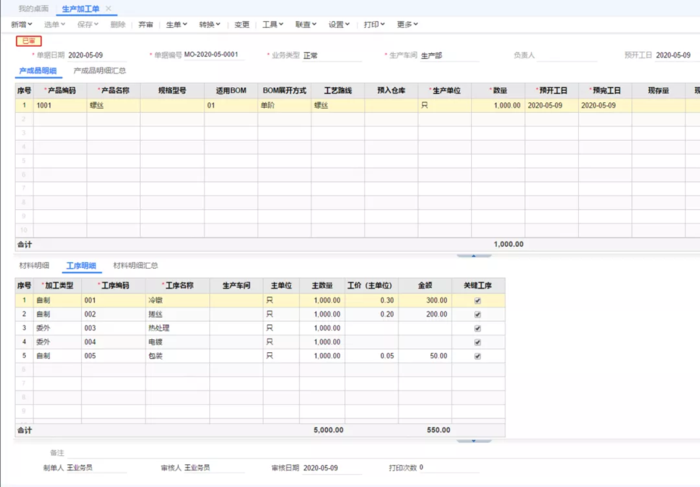
Task: Select the 适用BOM cell 01
Action: (231, 105)
